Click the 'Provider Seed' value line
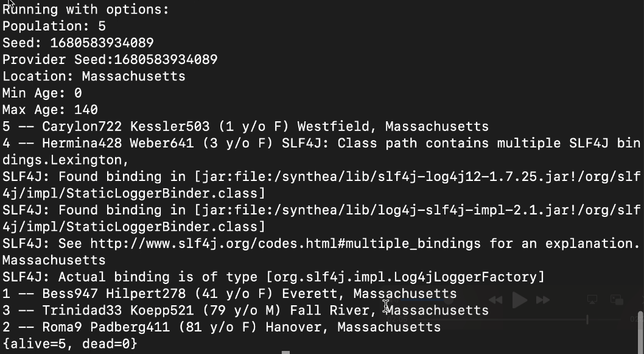The image size is (644, 354). point(110,60)
